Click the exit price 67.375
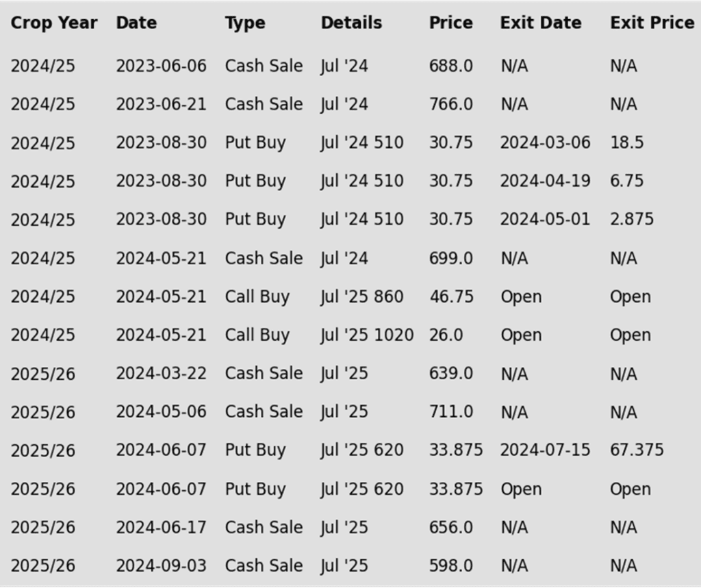This screenshot has width=701, height=588. 637,450
